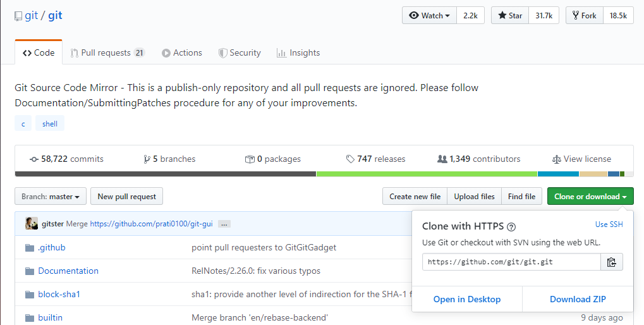Click the '9 days ago' timestamp
The height and width of the screenshot is (325, 644).
click(602, 317)
